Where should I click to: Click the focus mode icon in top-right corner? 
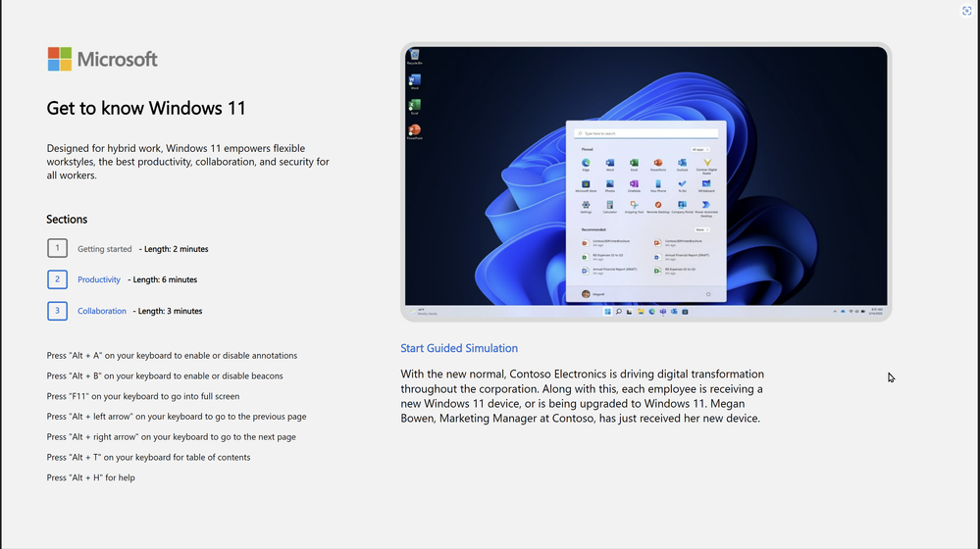point(966,11)
